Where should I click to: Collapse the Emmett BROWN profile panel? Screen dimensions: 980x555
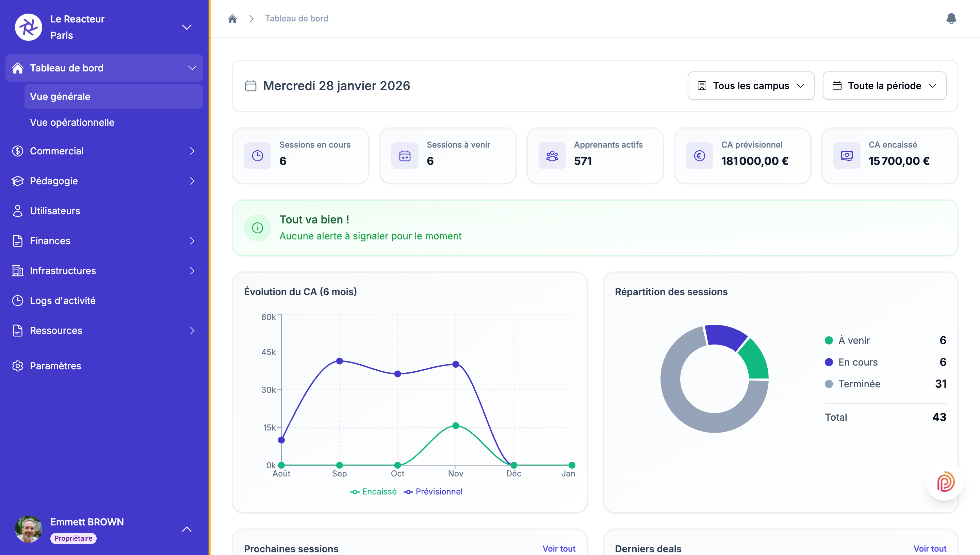(186, 529)
